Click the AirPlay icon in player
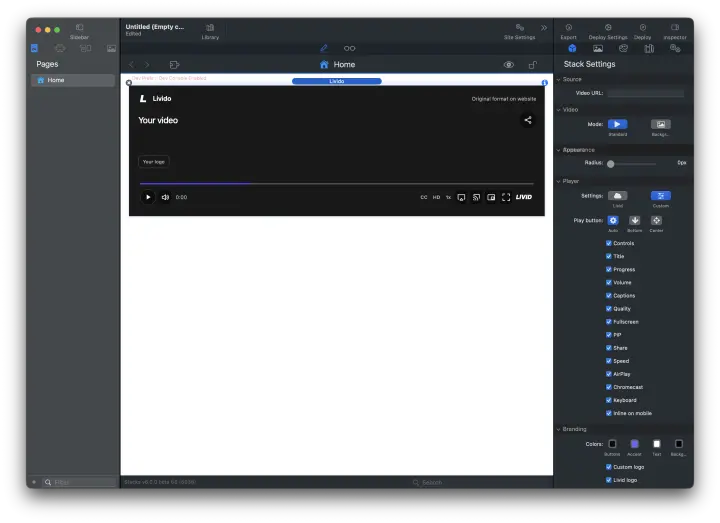 point(461,197)
